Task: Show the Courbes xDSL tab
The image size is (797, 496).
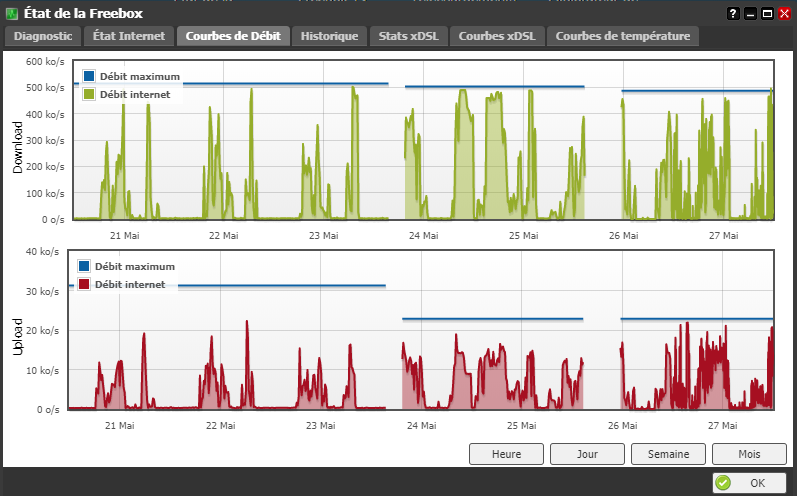Action: 497,36
